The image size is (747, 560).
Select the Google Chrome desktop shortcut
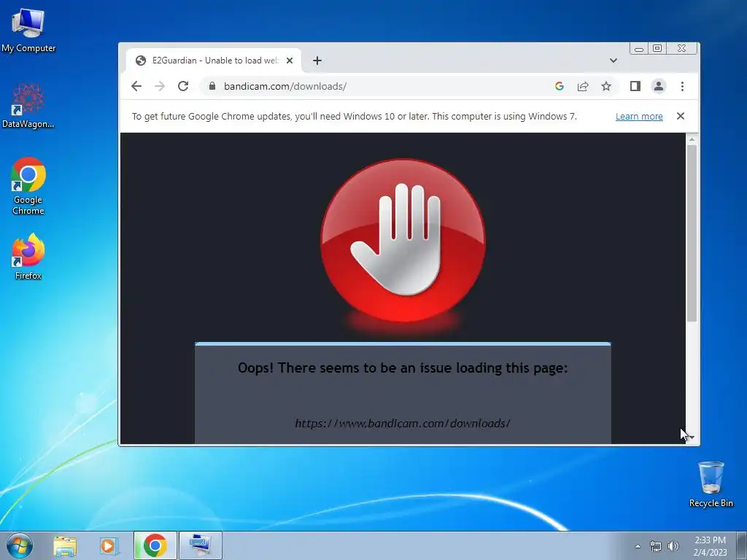(28, 186)
